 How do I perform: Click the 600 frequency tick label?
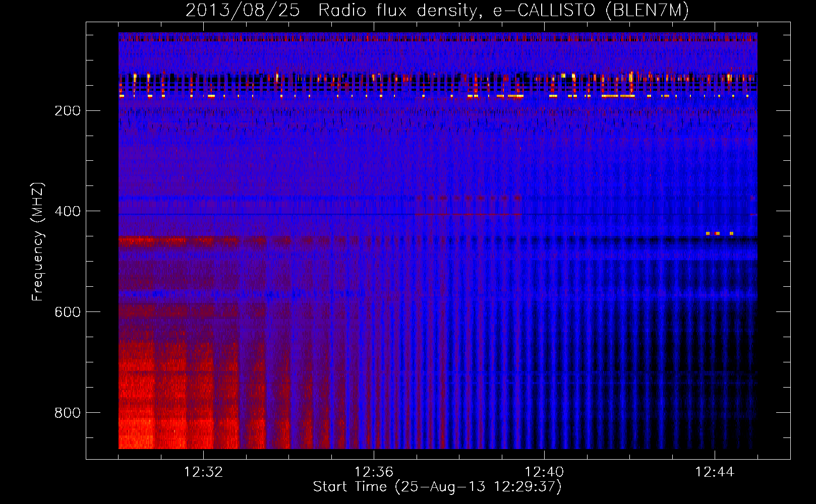(x=68, y=312)
